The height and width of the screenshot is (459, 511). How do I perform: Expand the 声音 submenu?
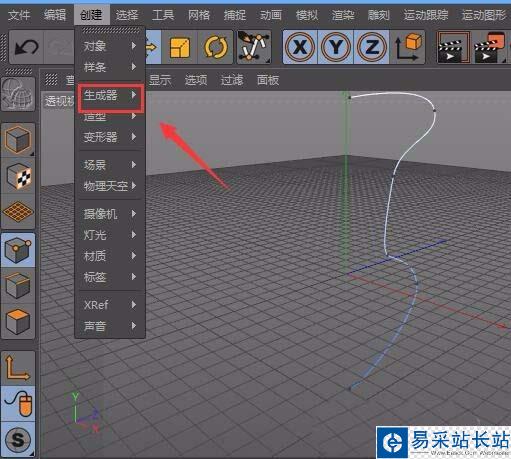[x=110, y=326]
